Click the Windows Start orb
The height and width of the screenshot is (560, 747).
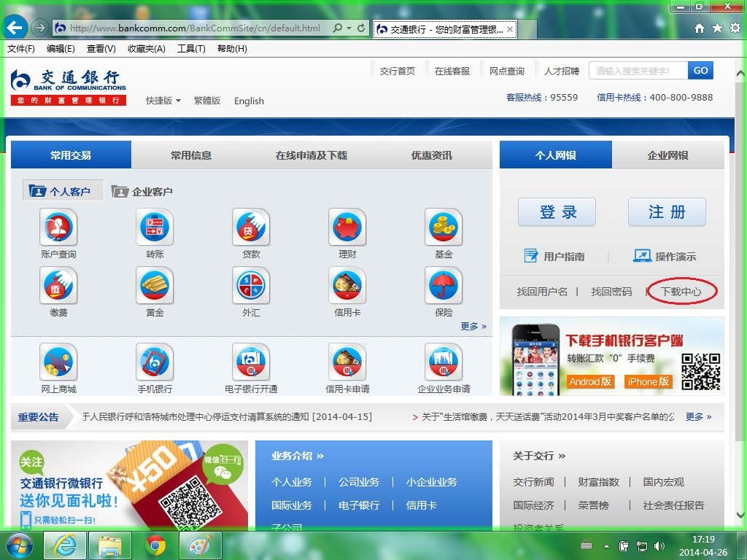click(x=18, y=545)
